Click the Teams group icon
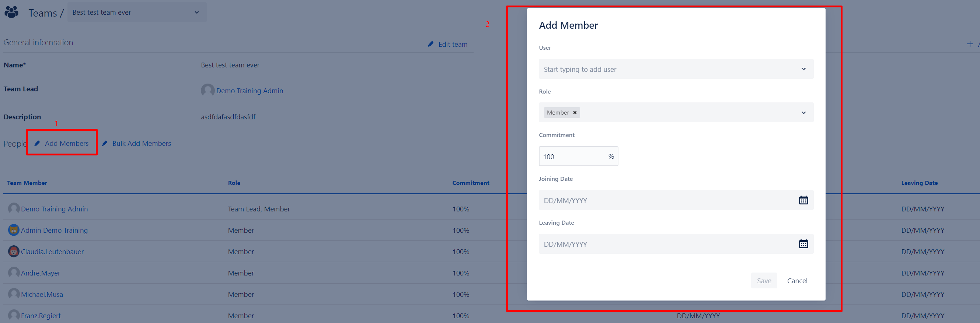 point(11,12)
